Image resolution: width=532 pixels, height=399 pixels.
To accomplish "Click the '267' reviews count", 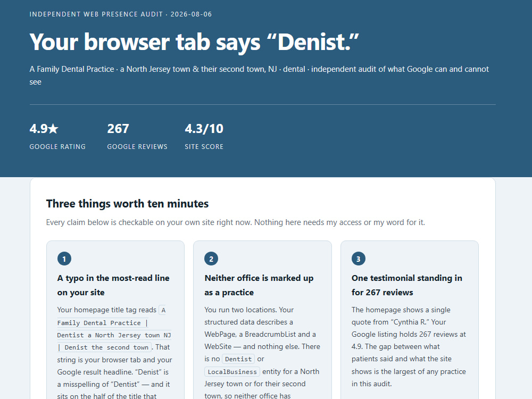I will point(118,129).
